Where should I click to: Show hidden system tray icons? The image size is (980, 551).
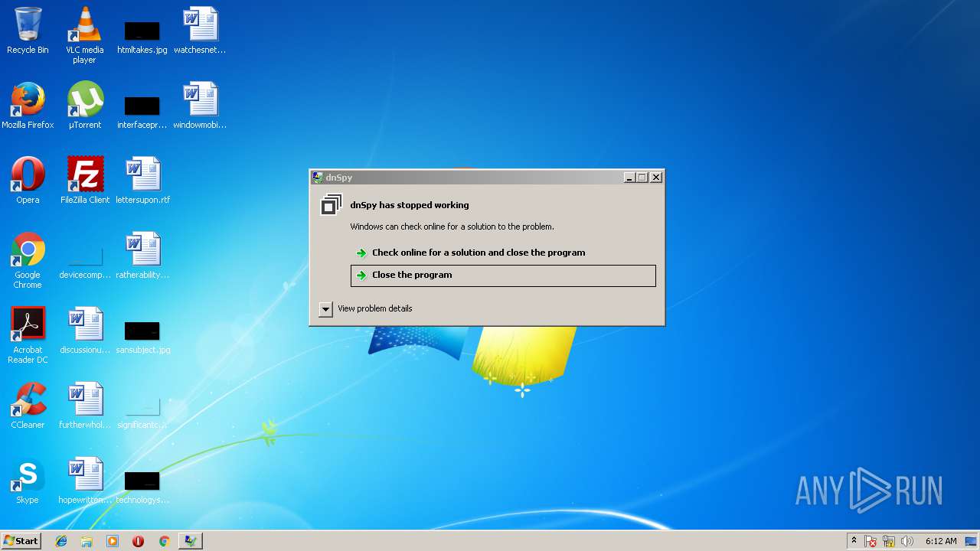click(854, 541)
